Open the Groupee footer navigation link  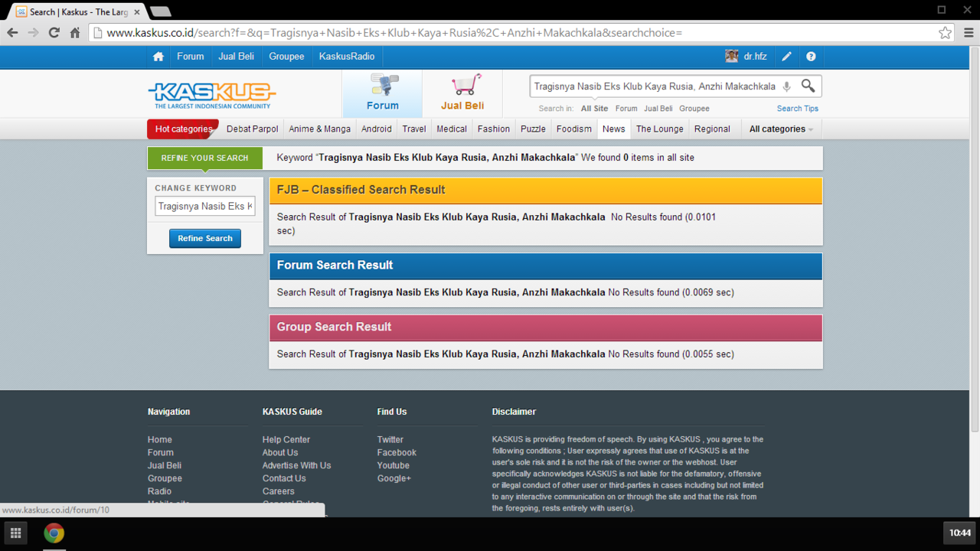(x=165, y=478)
